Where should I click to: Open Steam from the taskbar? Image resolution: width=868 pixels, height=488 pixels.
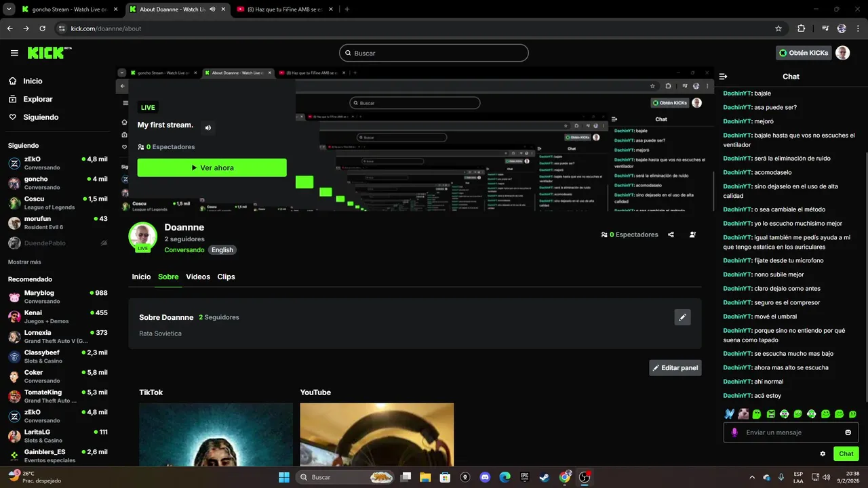[545, 477]
